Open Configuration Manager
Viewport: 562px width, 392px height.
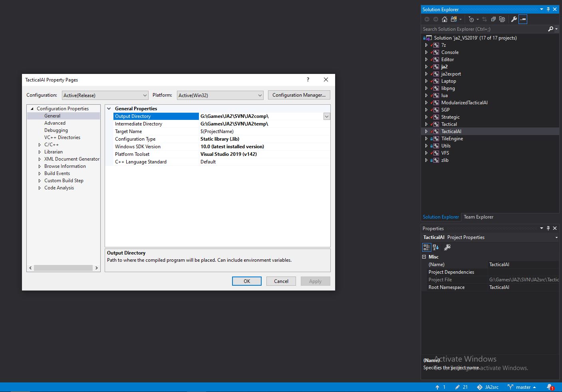click(299, 95)
